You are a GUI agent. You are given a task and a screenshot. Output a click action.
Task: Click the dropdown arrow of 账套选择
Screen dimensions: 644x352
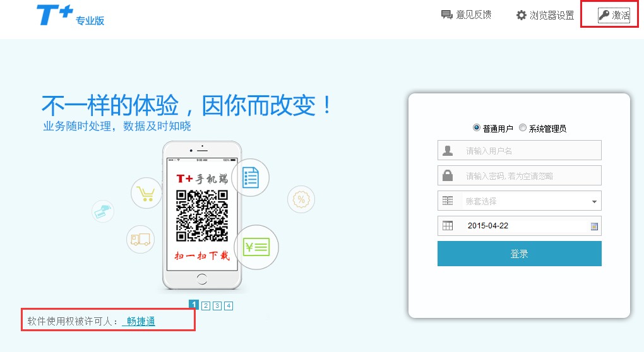click(594, 201)
